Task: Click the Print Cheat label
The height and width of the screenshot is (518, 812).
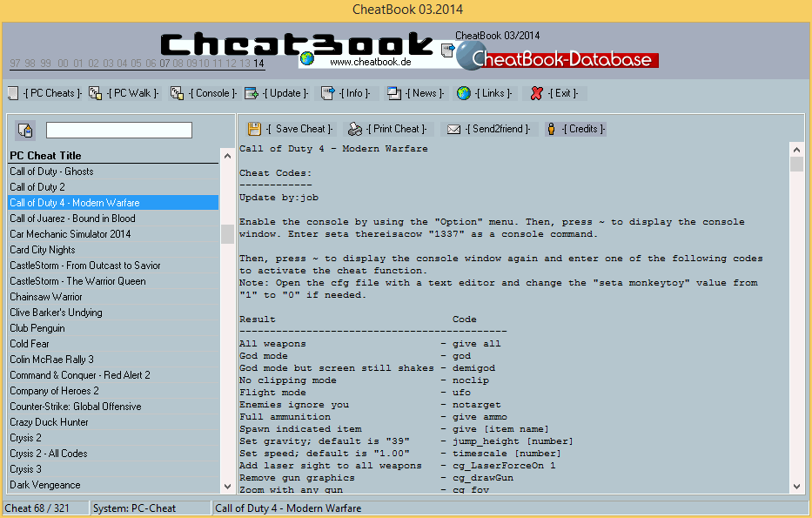Action: click(397, 129)
